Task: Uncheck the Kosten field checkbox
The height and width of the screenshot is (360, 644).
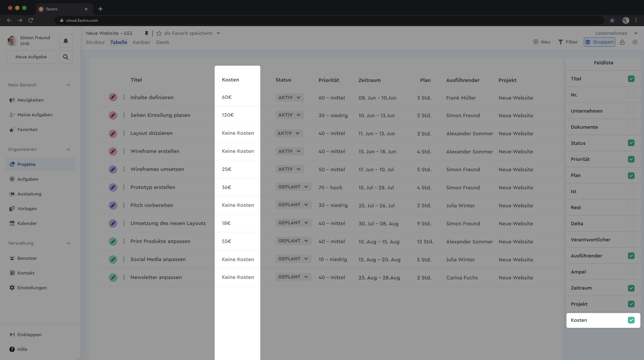Action: tap(631, 320)
